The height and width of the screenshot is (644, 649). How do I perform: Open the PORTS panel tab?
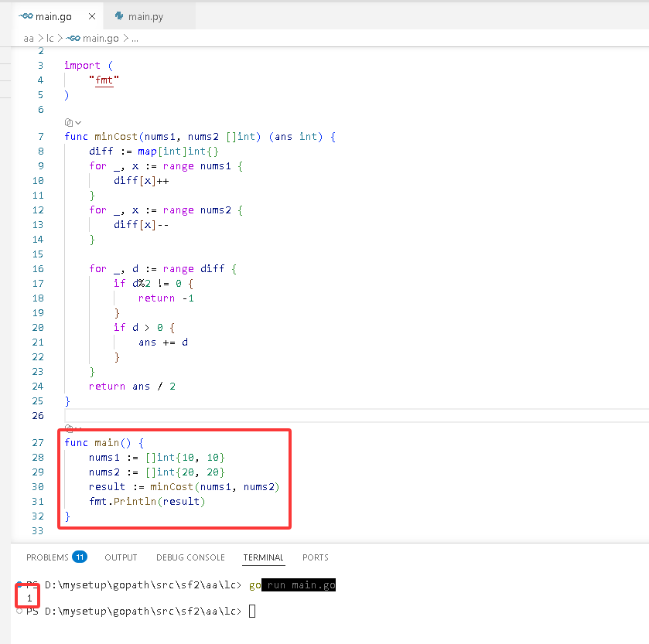[316, 557]
